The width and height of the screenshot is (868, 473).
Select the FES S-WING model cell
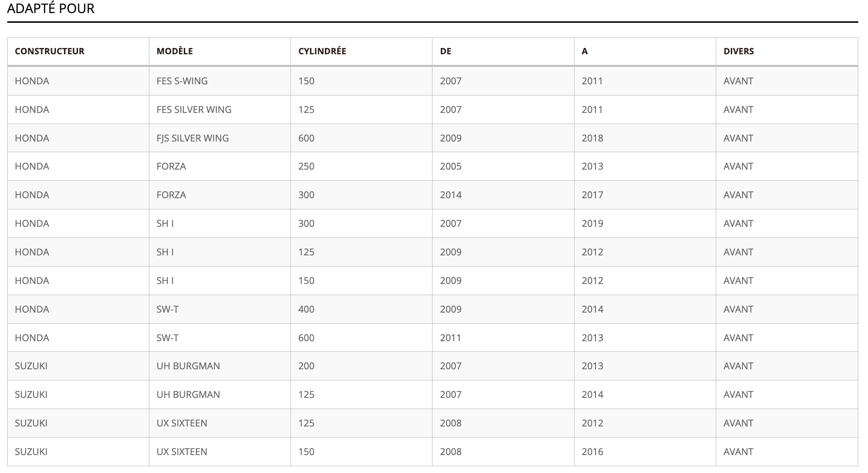pos(182,81)
